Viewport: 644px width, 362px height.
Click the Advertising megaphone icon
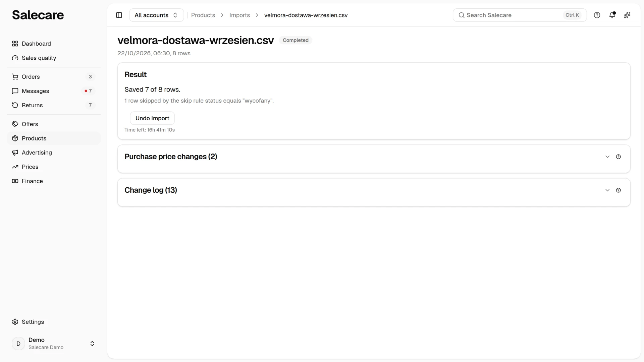15,153
